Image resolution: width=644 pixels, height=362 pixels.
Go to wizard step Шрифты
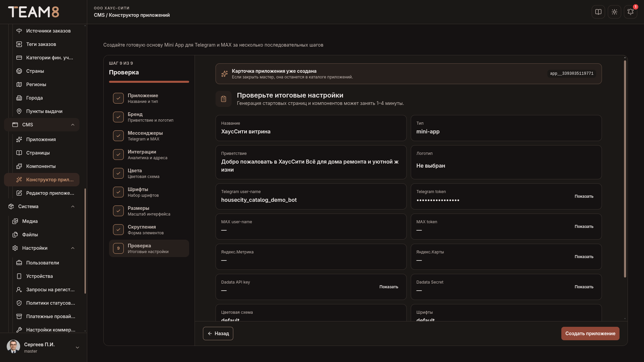click(x=149, y=192)
